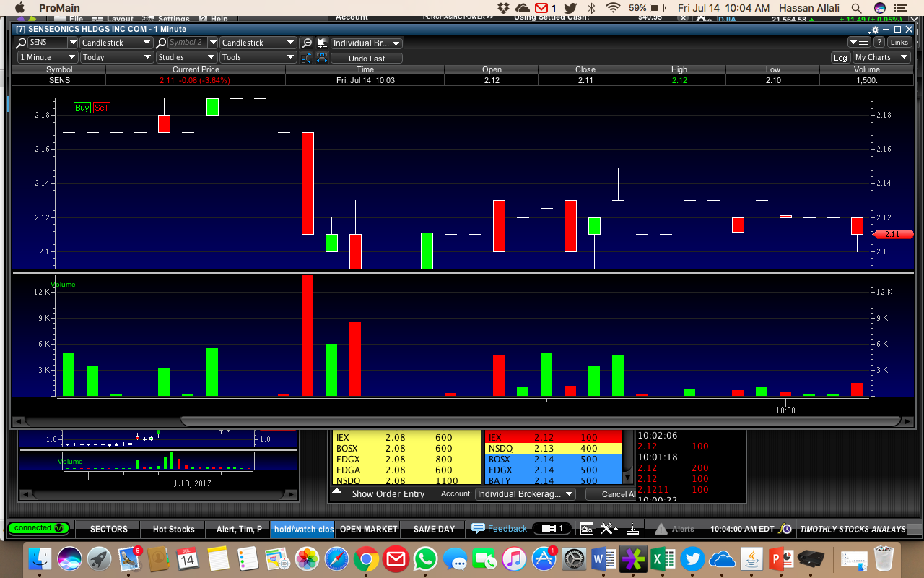Open the Tools dropdown
The image size is (924, 578).
258,57
